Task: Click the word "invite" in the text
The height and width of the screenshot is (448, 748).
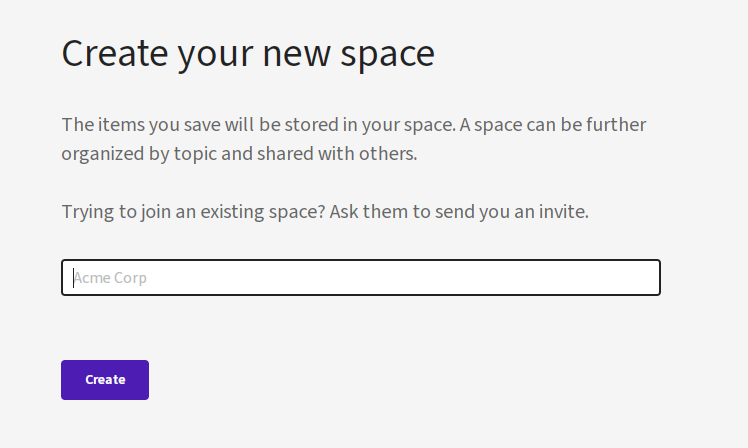Action: click(x=562, y=212)
